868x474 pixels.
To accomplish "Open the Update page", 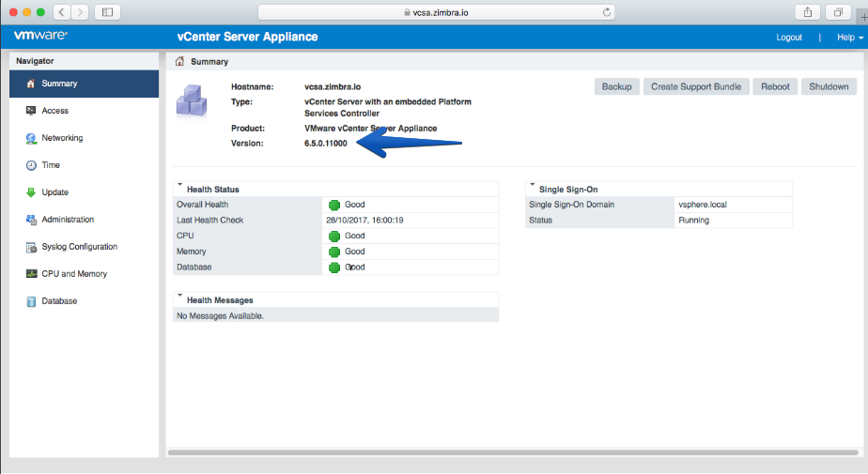I will click(x=85, y=191).
